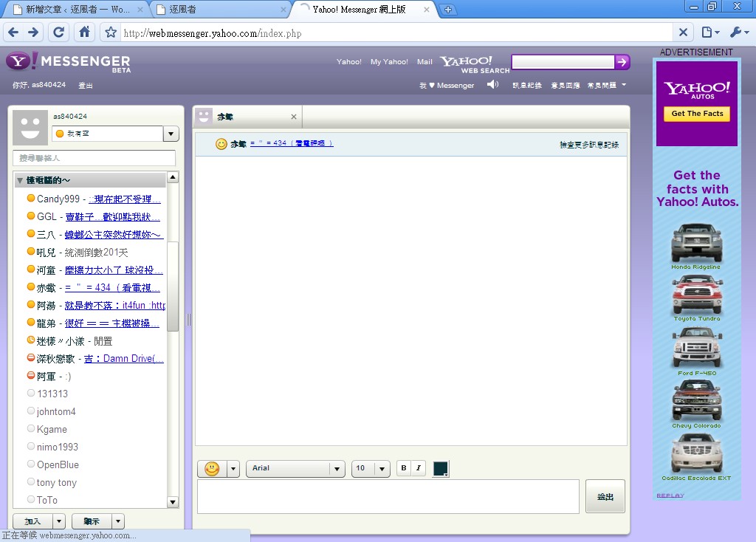Click the browser Forward arrow
This screenshot has height=542, width=756.
33,32
